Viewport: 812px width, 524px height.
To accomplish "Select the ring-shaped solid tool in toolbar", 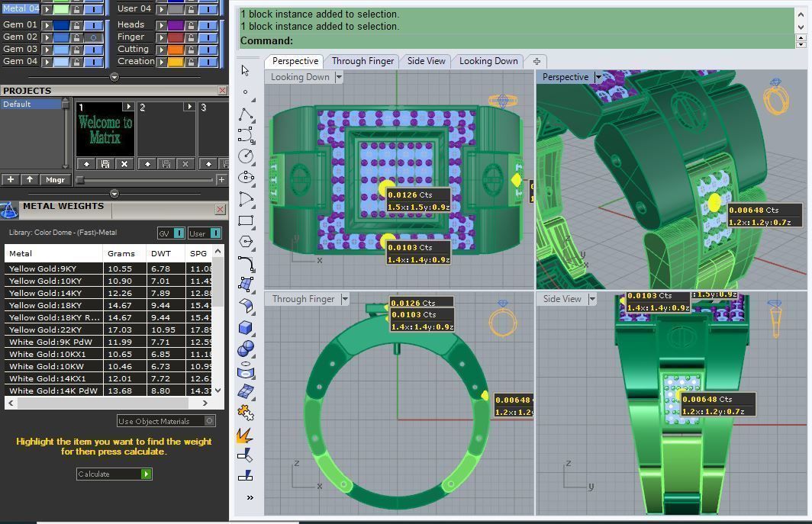I will [x=246, y=371].
